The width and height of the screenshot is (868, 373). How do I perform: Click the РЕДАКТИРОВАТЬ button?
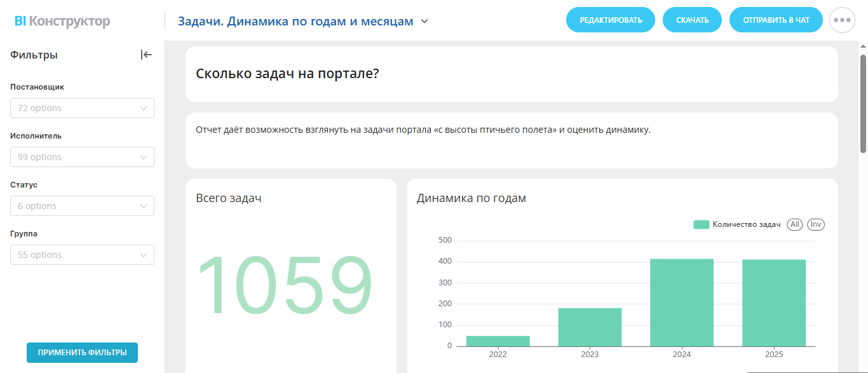point(611,20)
